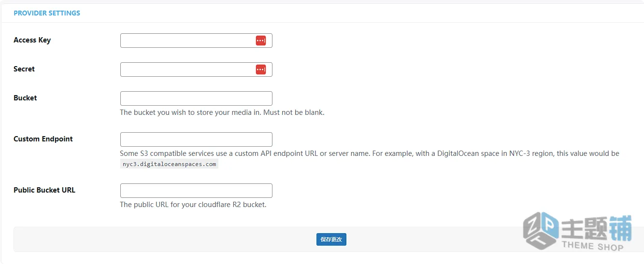
Task: Click the S3 compatible services description
Action: pyautogui.click(x=370, y=153)
